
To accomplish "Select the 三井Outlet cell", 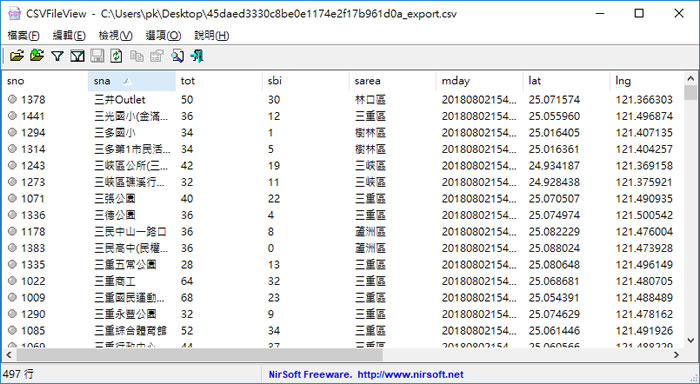I will pos(120,99).
